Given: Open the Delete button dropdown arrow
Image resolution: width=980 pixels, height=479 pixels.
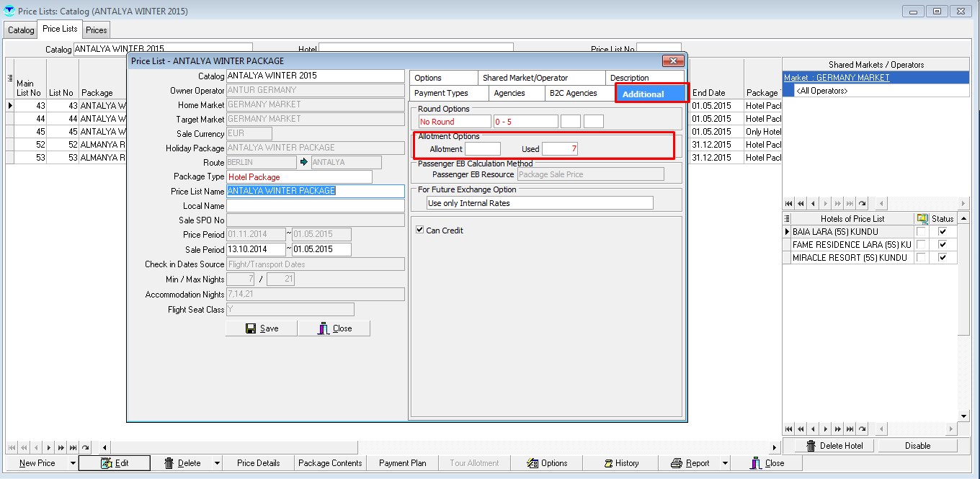Looking at the screenshot, I should tap(217, 463).
